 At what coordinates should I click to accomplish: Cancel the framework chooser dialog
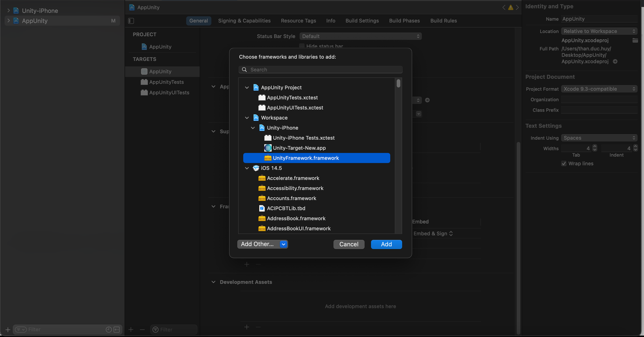[x=349, y=244]
